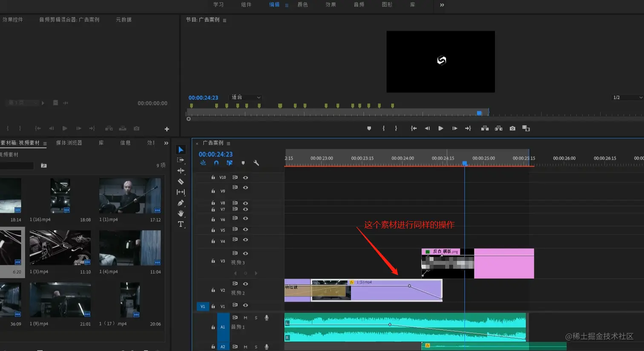The width and height of the screenshot is (644, 351).
Task: Toggle timeline snapping magnet icon
Action: (x=216, y=163)
